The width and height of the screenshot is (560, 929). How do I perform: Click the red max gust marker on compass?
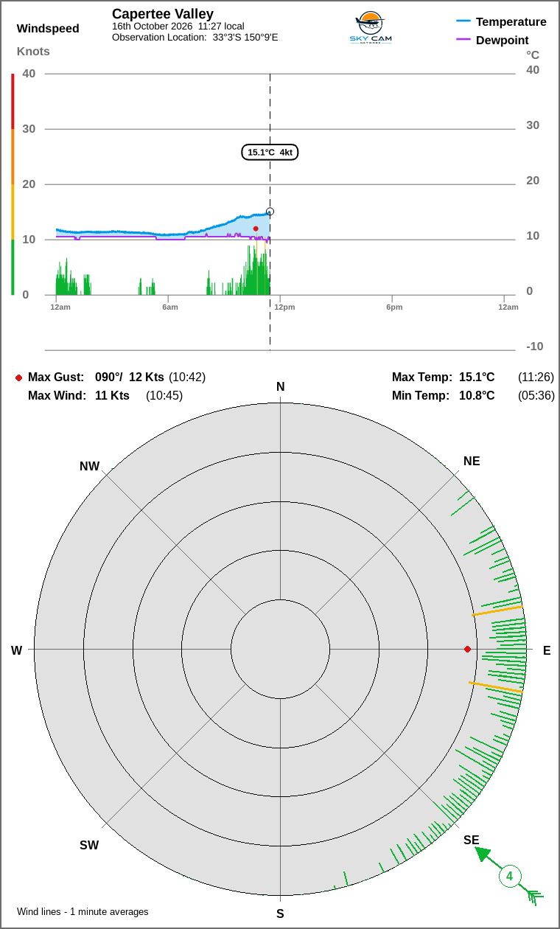coord(467,649)
